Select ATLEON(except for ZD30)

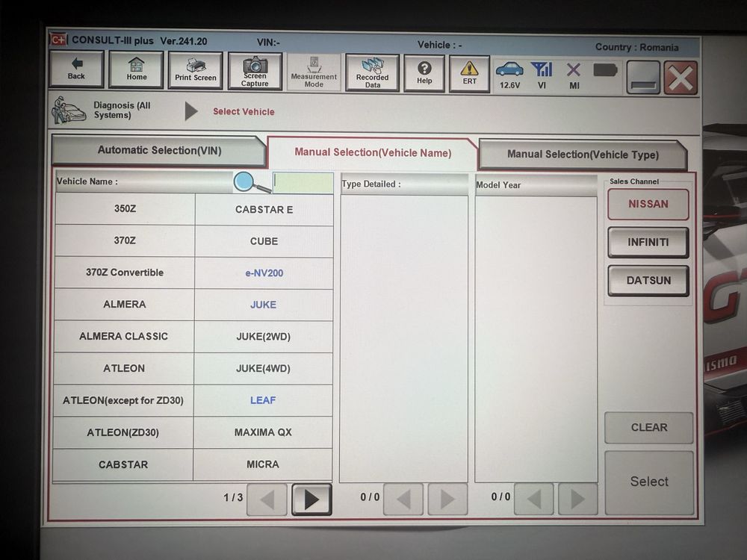tap(123, 400)
